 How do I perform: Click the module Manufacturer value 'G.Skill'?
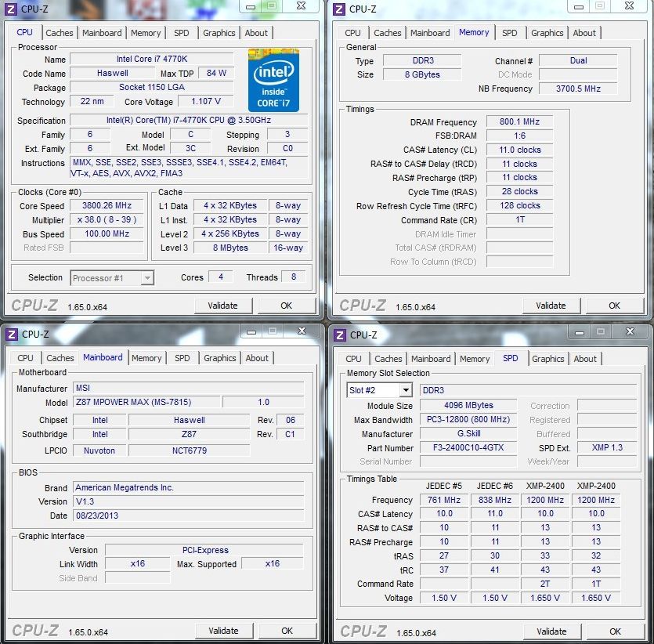click(468, 434)
